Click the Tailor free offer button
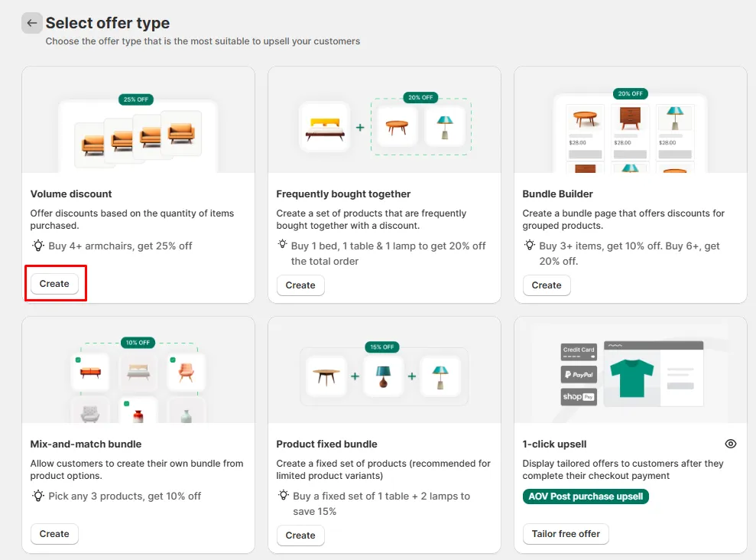 pos(566,534)
